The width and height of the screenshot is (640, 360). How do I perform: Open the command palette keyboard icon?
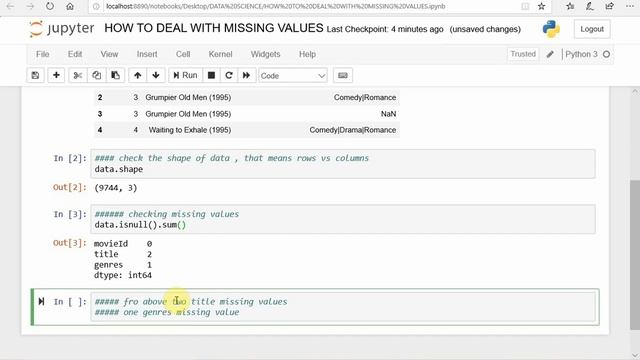[x=343, y=76]
